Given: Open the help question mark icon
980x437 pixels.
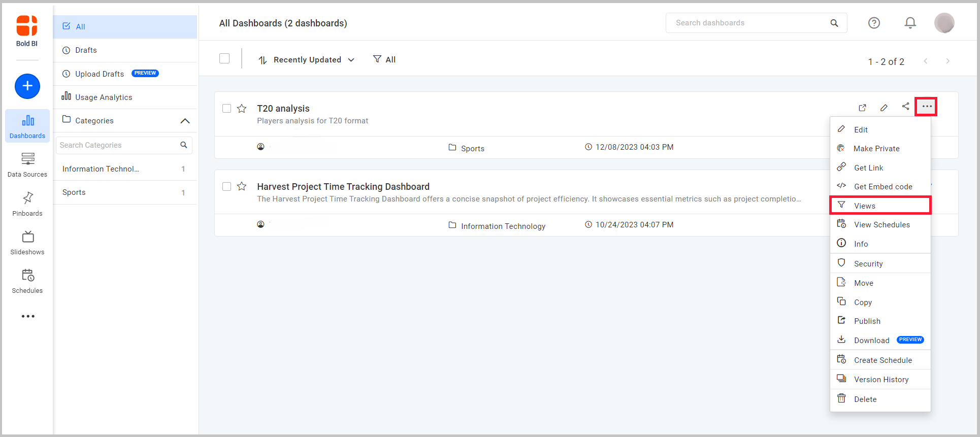Looking at the screenshot, I should click(874, 23).
